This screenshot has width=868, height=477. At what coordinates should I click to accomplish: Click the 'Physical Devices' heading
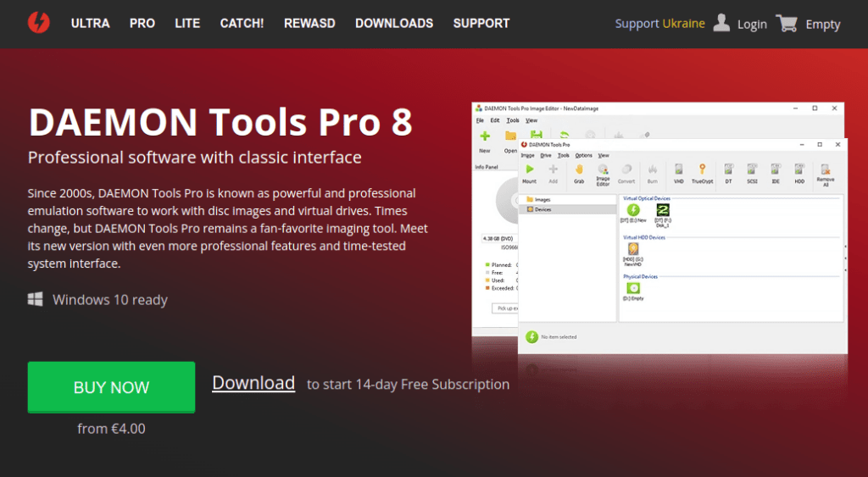(641, 276)
